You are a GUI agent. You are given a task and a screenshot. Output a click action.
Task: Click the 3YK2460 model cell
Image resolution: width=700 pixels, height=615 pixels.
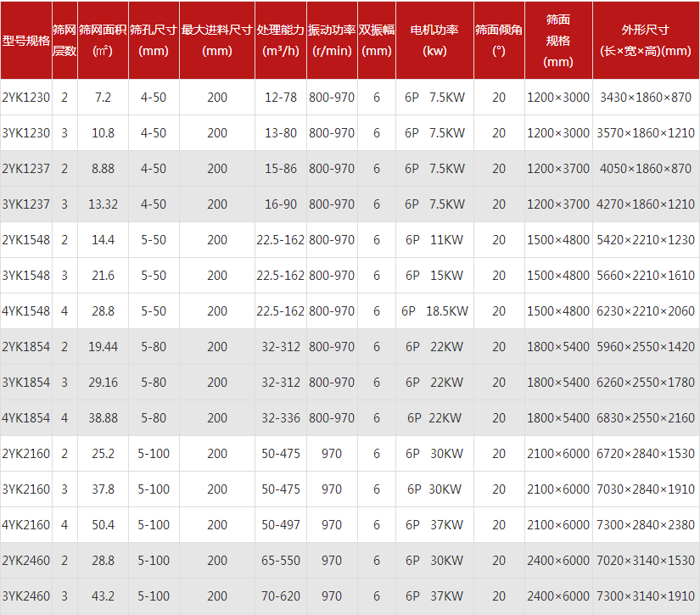coord(25,596)
